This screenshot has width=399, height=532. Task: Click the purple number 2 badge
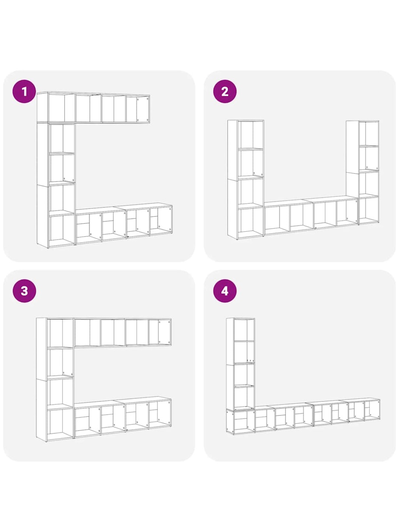coord(225,91)
